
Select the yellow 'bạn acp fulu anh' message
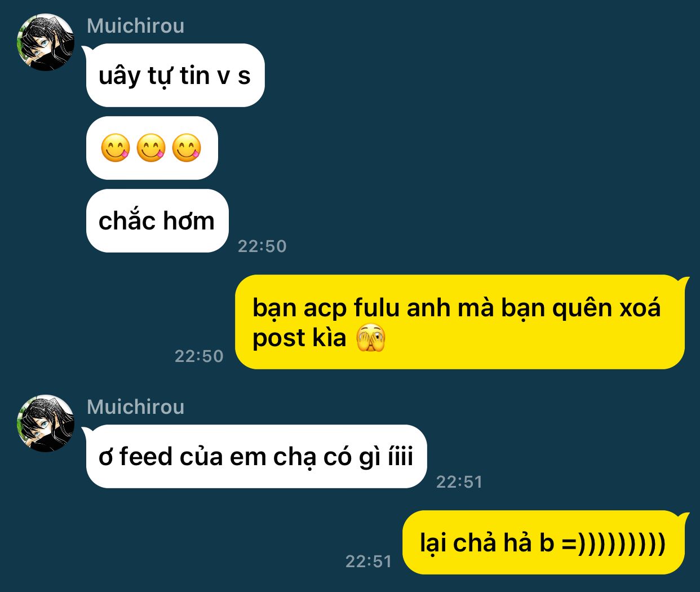[460, 322]
